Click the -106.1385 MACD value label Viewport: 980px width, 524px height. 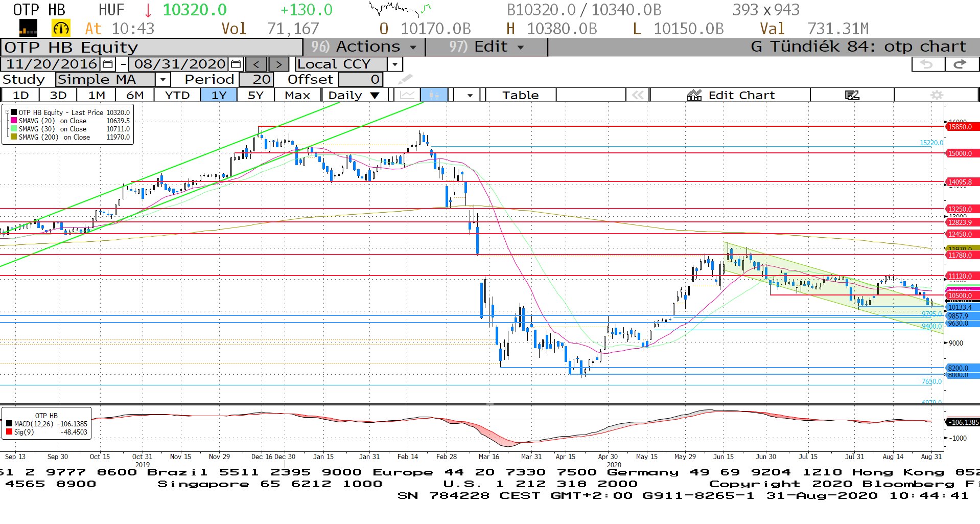(963, 422)
